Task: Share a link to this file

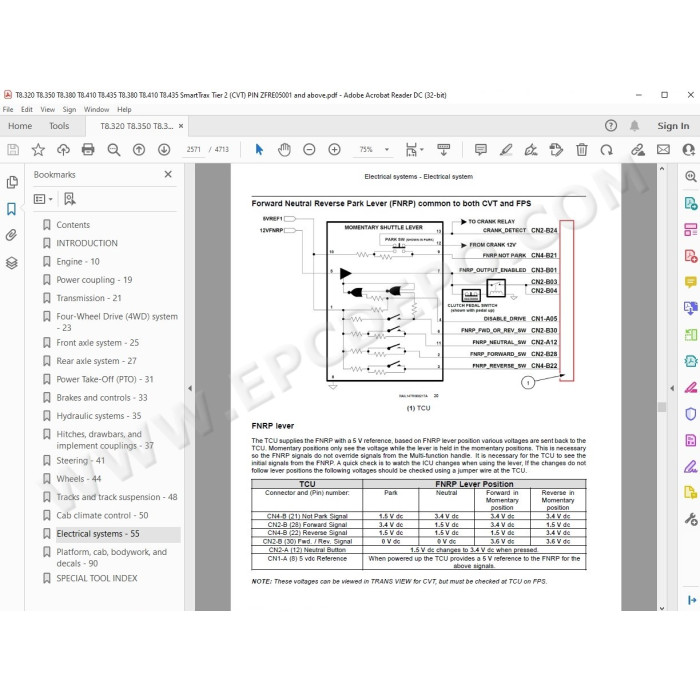Action: pyautogui.click(x=638, y=150)
